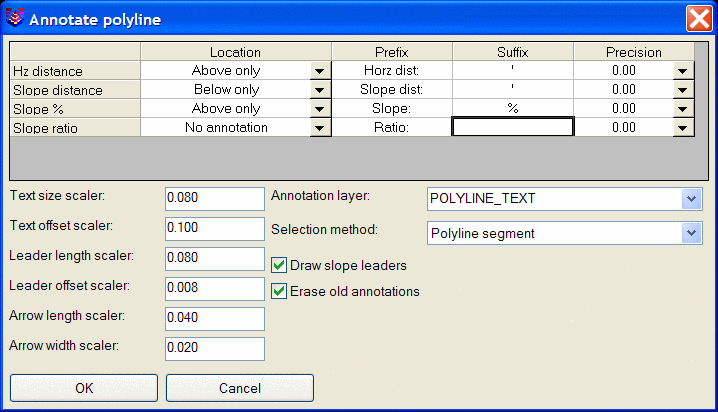Uncheck Erase old annotations

pos(279,291)
